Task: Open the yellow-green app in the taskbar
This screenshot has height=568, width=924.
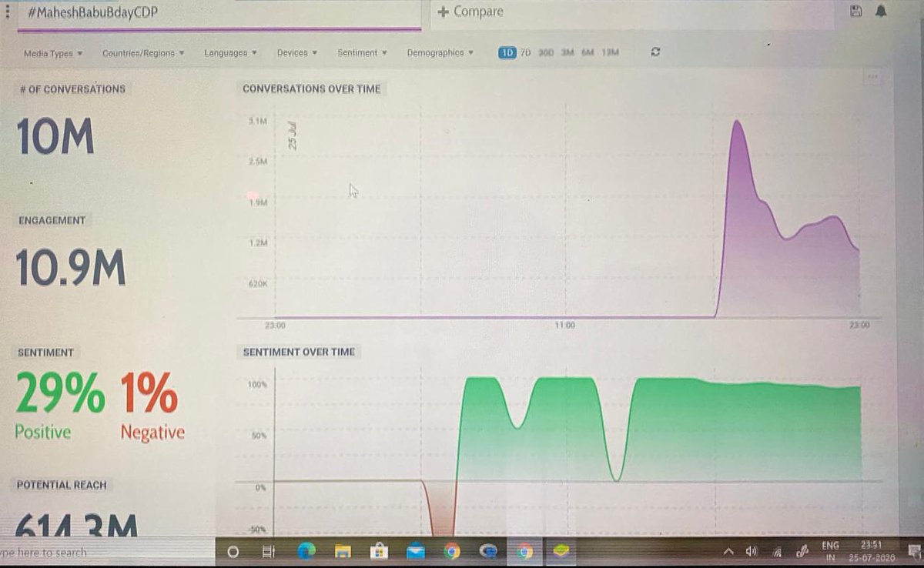Action: click(x=561, y=551)
